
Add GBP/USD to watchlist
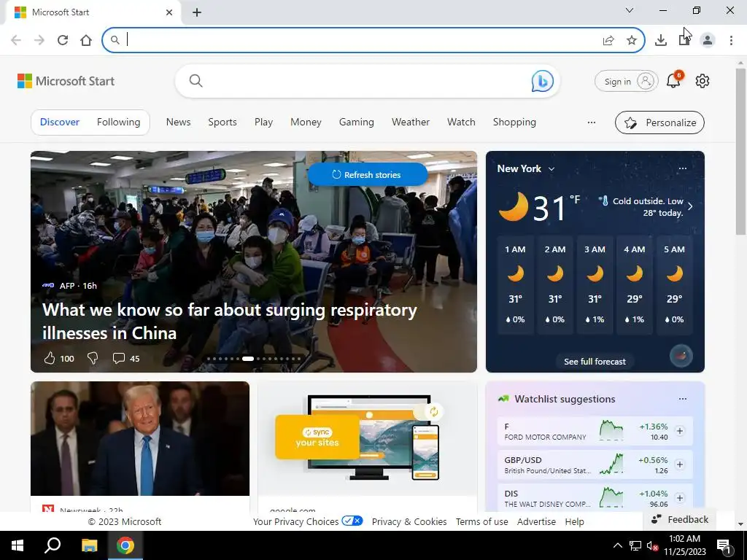680,464
